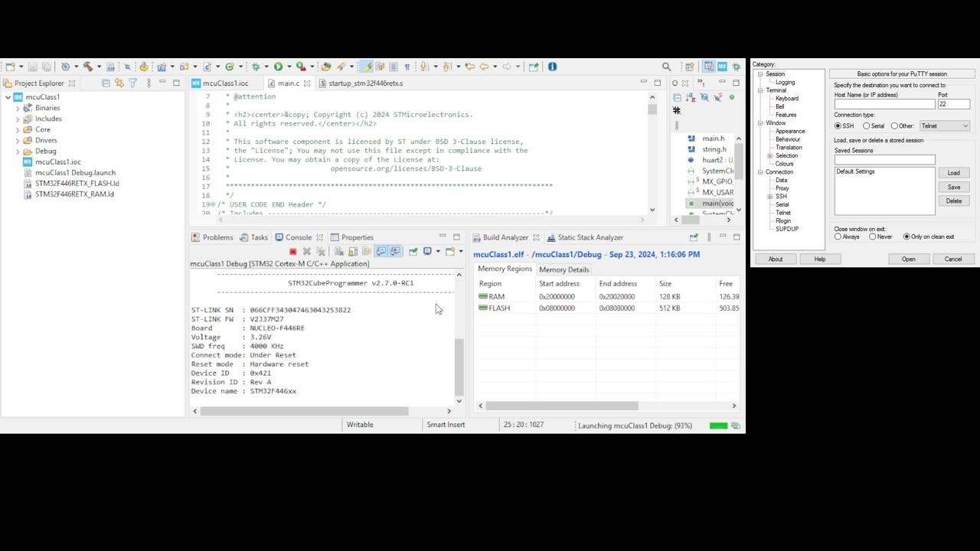Select Never for close window on exit

tap(873, 237)
